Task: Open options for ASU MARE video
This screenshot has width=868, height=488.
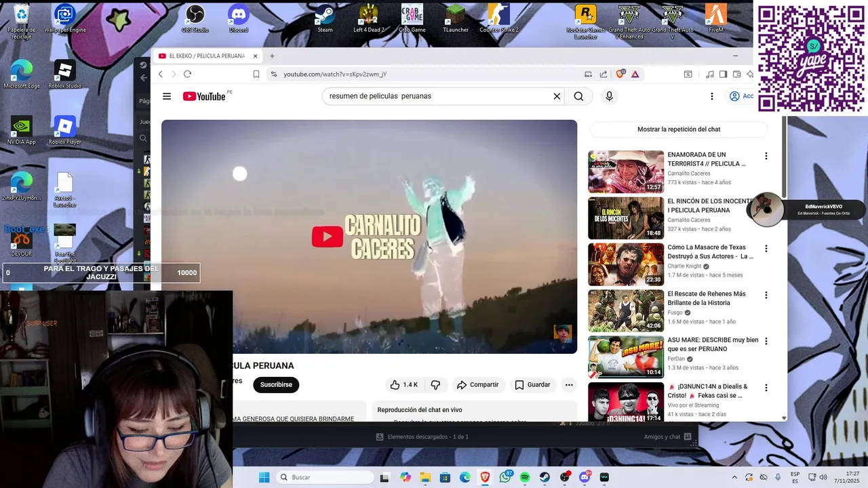Action: click(x=766, y=341)
